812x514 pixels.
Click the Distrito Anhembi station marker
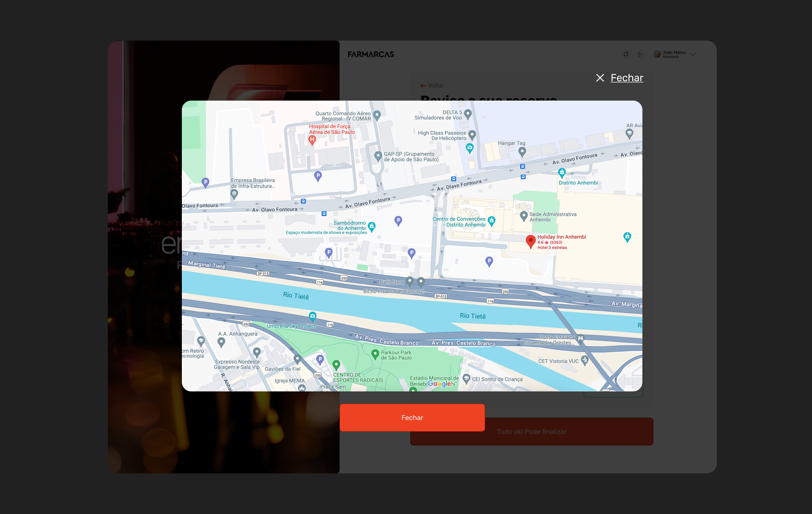[562, 172]
